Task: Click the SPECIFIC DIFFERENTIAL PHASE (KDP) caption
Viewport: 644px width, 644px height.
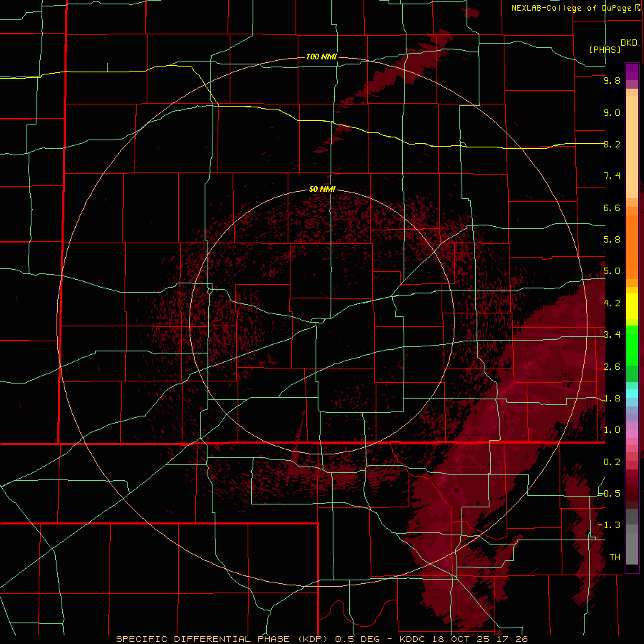Action: pos(223,639)
